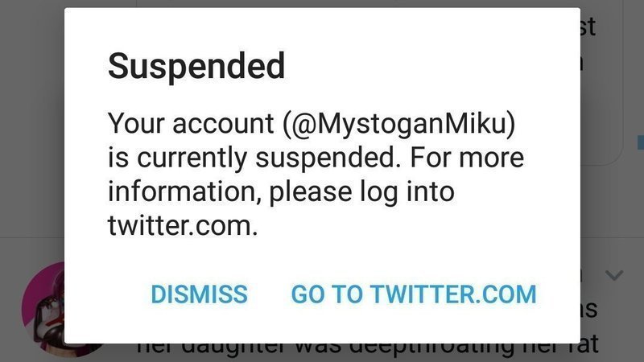This screenshot has width=644, height=362.
Task: Click the @MystoganMiku handle in message
Action: (x=398, y=123)
